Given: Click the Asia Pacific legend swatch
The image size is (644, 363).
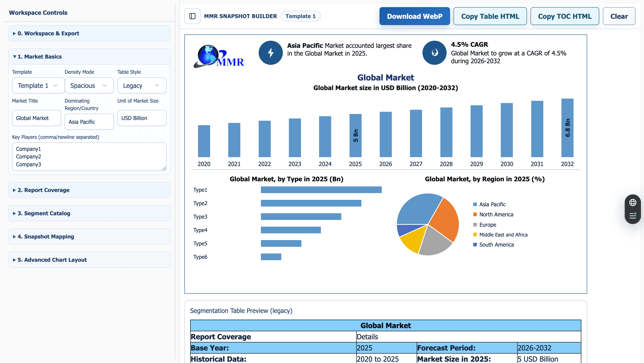Looking at the screenshot, I should tap(475, 205).
